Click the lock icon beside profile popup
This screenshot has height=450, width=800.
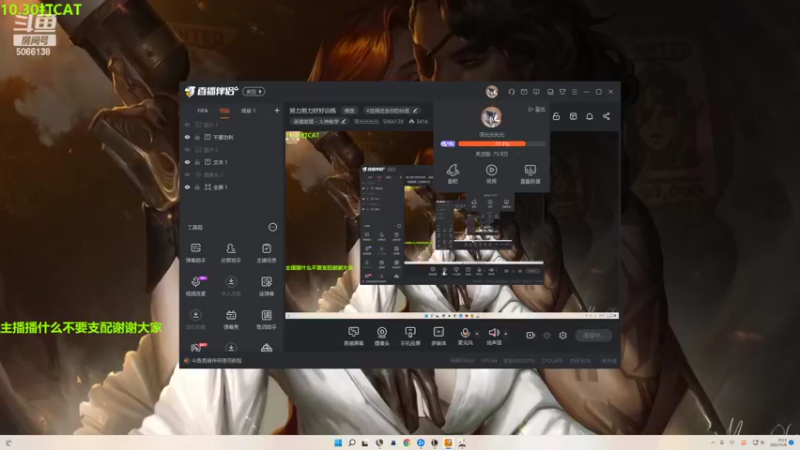tap(556, 116)
